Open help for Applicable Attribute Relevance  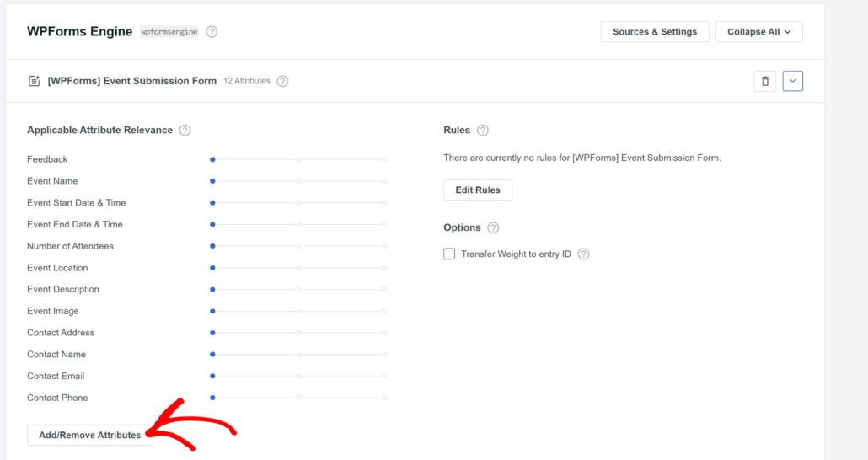tap(185, 130)
